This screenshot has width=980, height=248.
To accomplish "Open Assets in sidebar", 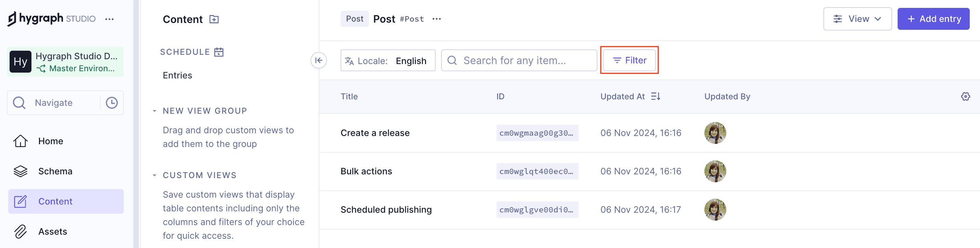I will click(53, 232).
